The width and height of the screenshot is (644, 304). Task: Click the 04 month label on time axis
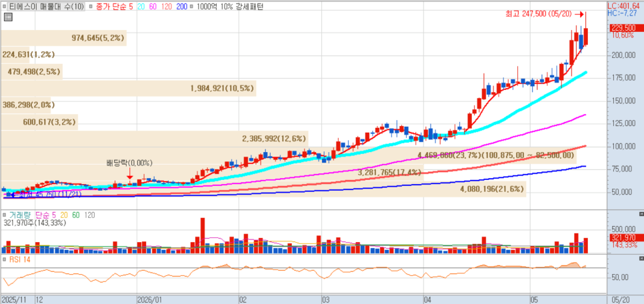pyautogui.click(x=428, y=299)
